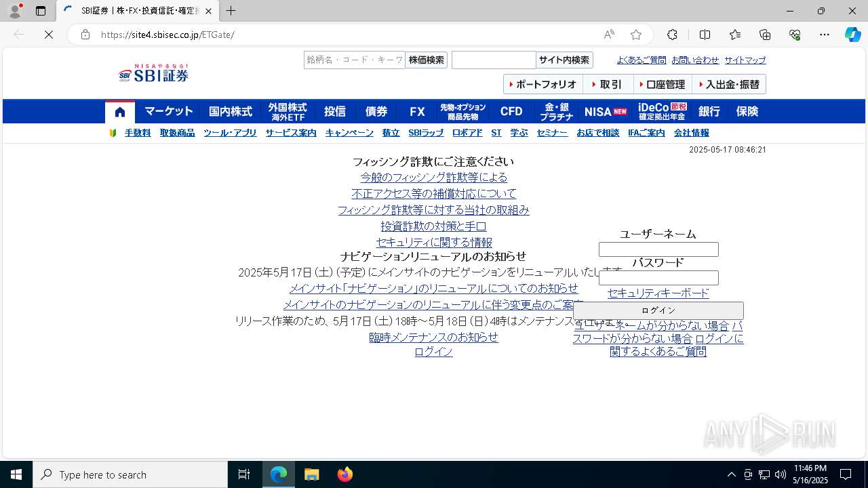The height and width of the screenshot is (488, 868).
Task: Open the セキュリティキーボード link
Action: coord(658,293)
